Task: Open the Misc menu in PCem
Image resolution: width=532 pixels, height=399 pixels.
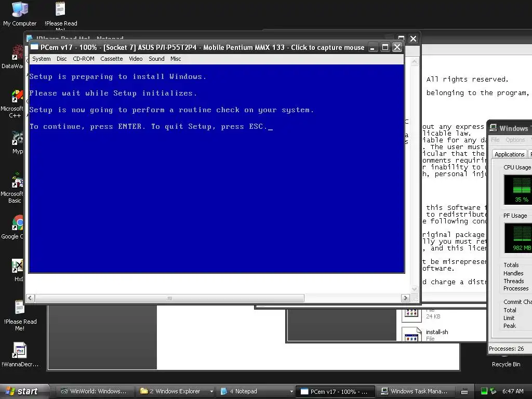Action: pos(176,59)
